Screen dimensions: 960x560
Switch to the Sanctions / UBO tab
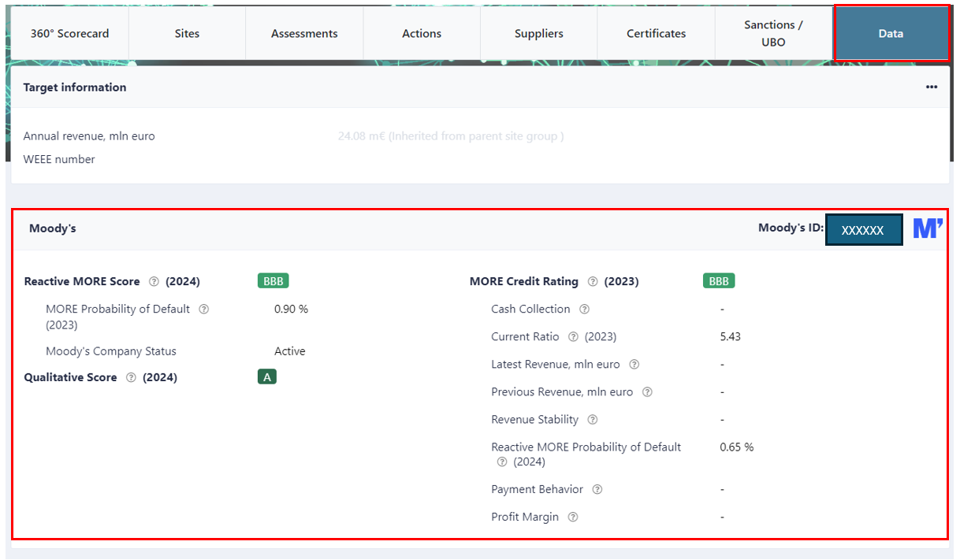[x=773, y=33]
